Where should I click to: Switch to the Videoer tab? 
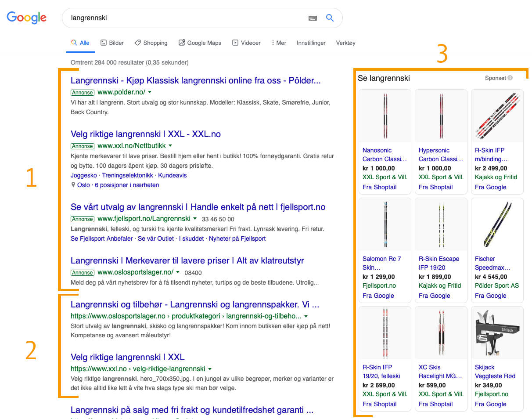pos(246,43)
